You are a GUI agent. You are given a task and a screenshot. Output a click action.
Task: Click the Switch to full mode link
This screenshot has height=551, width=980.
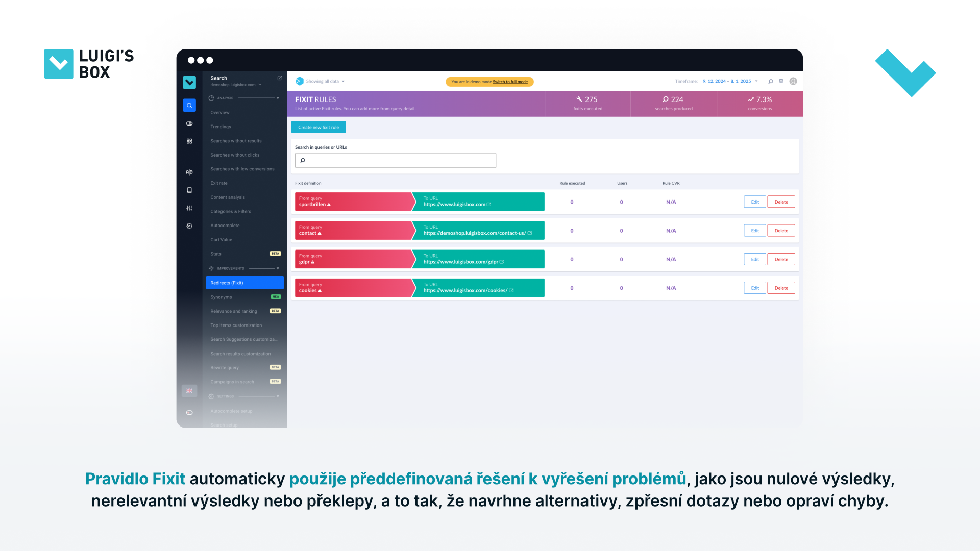click(x=510, y=82)
